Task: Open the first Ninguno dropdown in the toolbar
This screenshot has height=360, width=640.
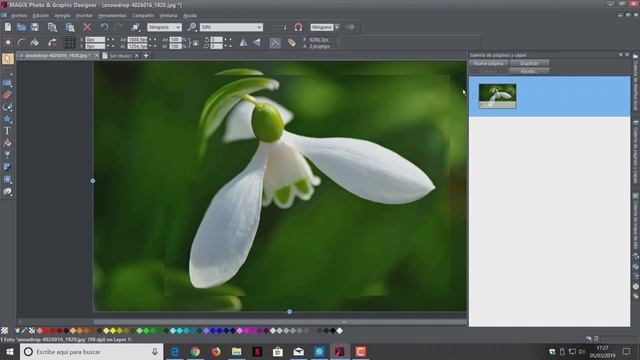Action: click(x=164, y=27)
